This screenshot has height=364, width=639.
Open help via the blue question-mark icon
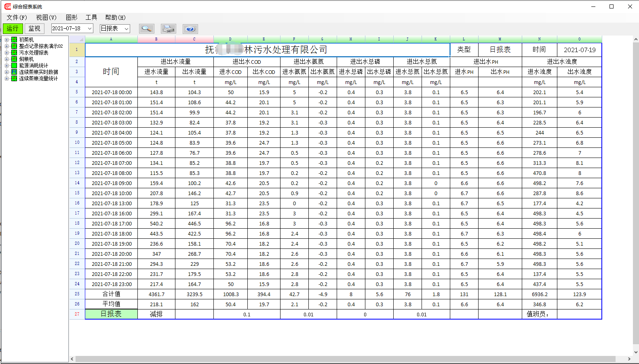click(190, 29)
